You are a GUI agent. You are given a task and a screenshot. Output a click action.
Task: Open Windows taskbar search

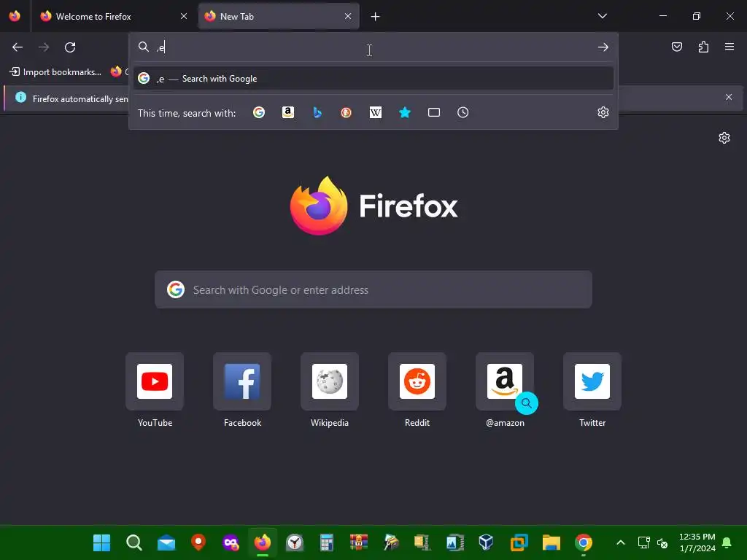coord(134,542)
